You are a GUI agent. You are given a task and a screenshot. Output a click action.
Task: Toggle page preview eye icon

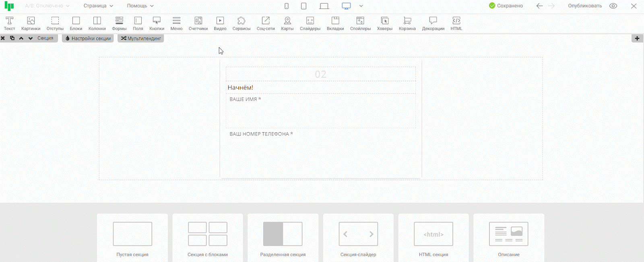613,6
